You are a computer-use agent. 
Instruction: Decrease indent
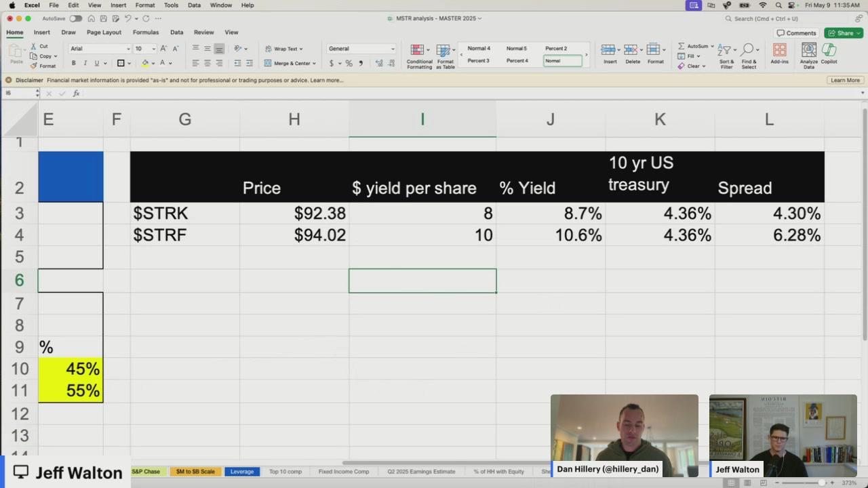pos(237,63)
